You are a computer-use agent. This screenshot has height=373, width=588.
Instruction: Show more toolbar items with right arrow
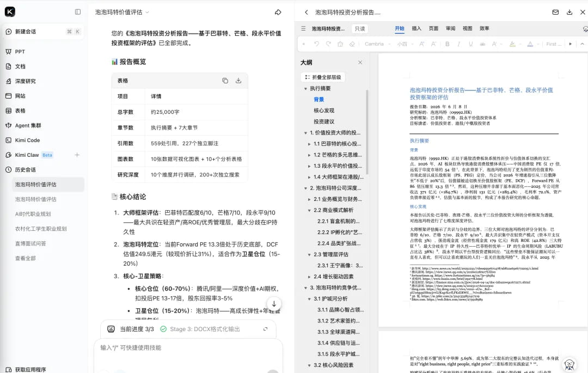pos(571,44)
